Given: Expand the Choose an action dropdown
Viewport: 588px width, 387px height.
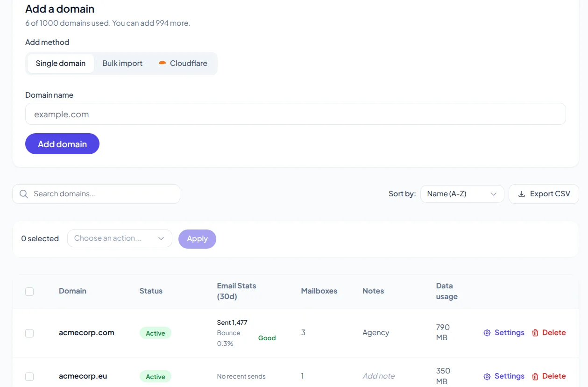Looking at the screenshot, I should [x=120, y=238].
